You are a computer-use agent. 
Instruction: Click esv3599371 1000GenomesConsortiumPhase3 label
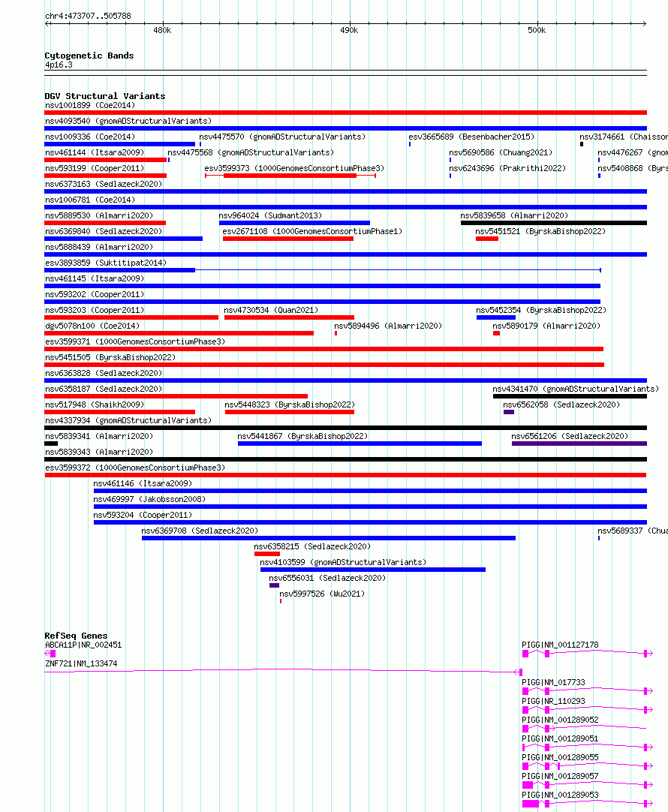pos(135,341)
